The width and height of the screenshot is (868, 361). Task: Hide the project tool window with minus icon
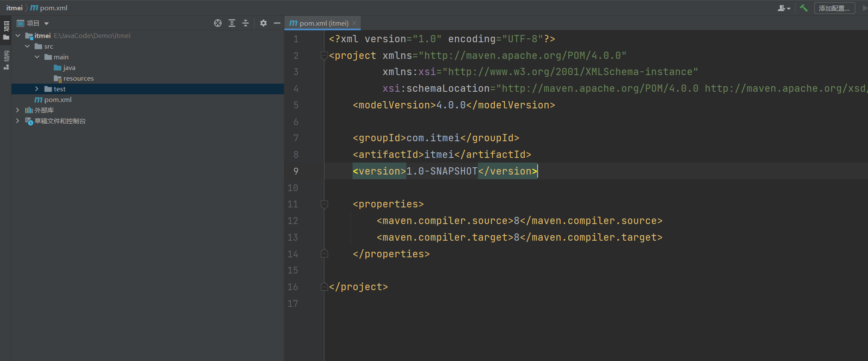277,23
